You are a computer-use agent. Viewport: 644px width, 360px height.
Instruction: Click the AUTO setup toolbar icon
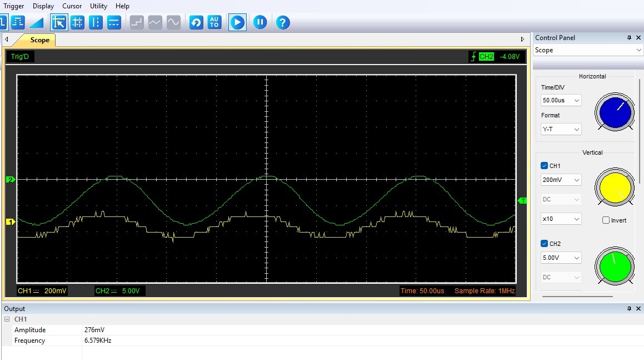pyautogui.click(x=214, y=22)
